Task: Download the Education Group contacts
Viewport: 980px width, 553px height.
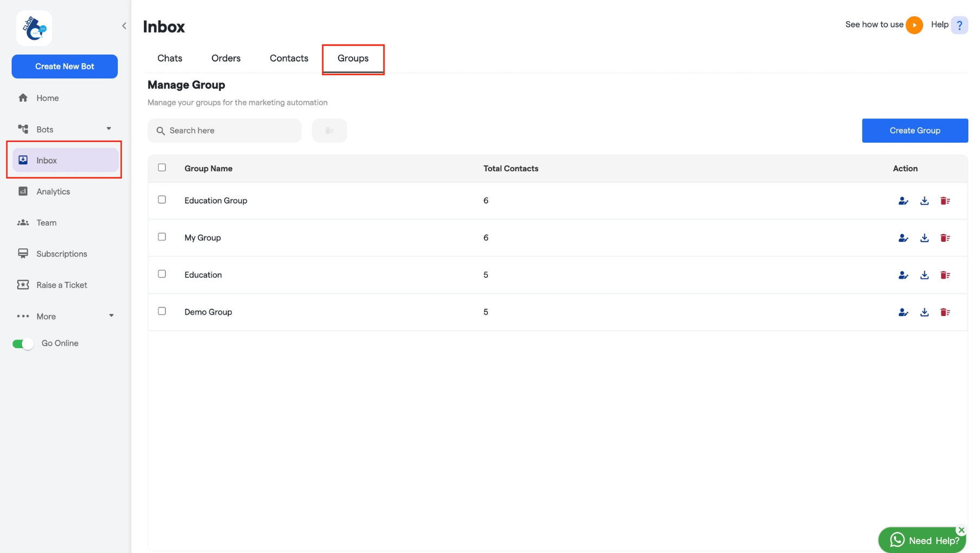Action: click(x=925, y=201)
